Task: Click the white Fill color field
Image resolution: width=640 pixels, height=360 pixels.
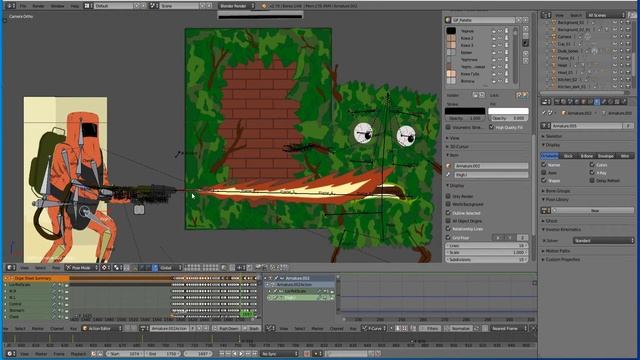Action: 508,111
